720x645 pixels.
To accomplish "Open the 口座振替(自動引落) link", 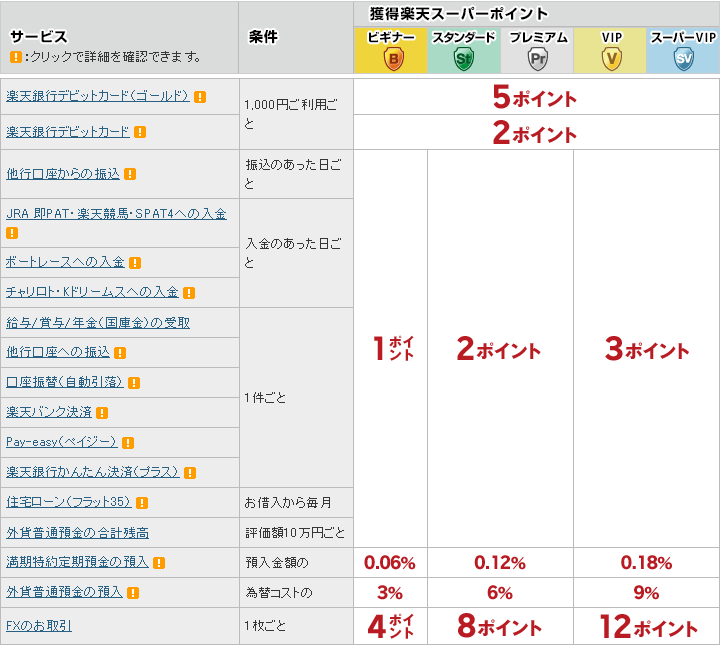I will (65, 382).
